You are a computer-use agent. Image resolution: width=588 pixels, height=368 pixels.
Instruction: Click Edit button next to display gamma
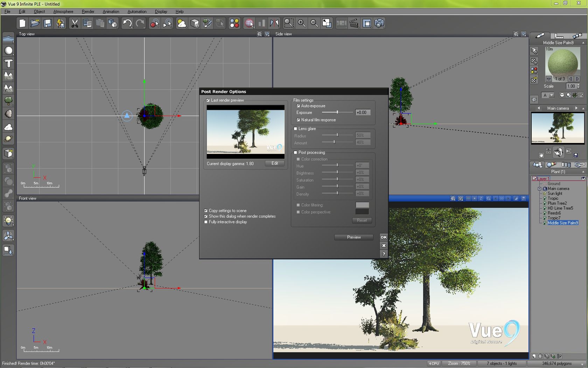[x=275, y=163]
